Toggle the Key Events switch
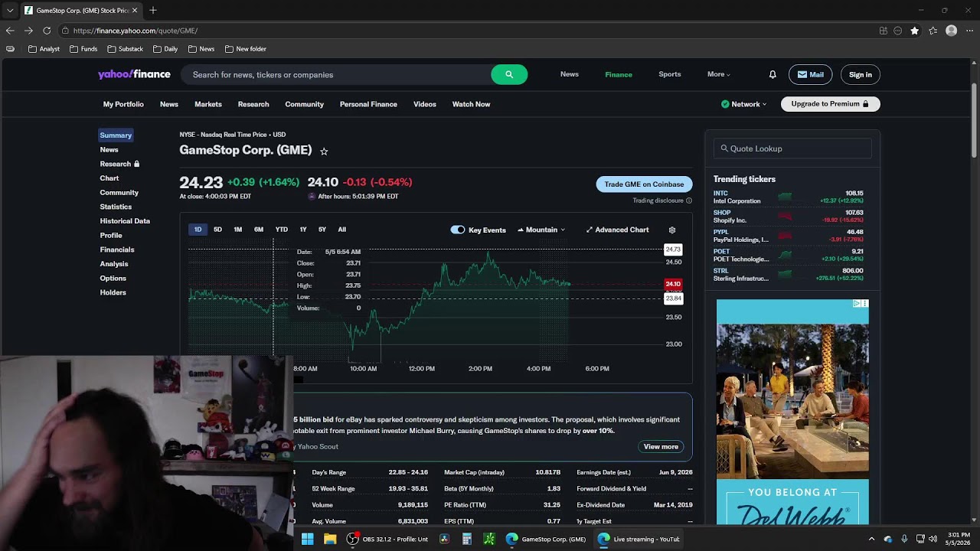Screen dimensions: 980x551 tap(458, 230)
